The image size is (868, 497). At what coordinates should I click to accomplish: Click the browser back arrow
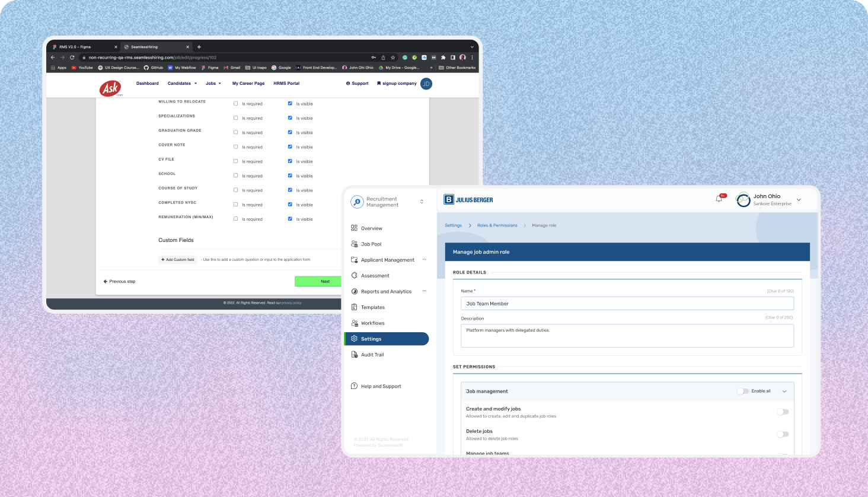53,58
